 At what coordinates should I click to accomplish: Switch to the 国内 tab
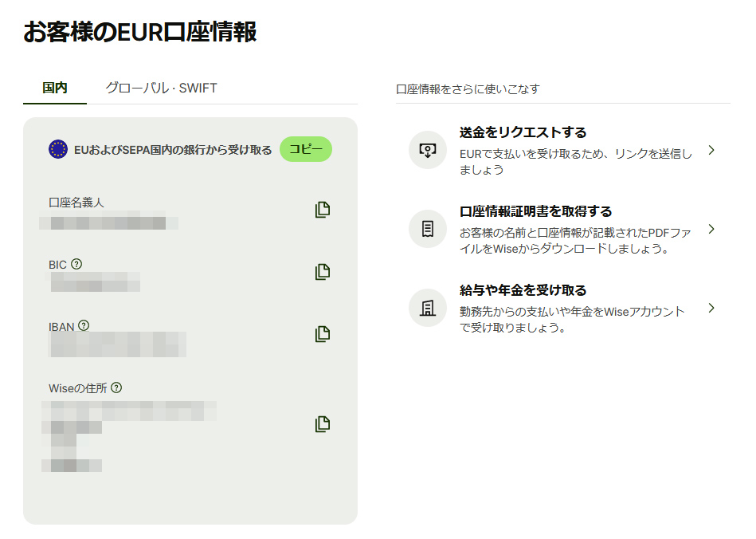(54, 88)
